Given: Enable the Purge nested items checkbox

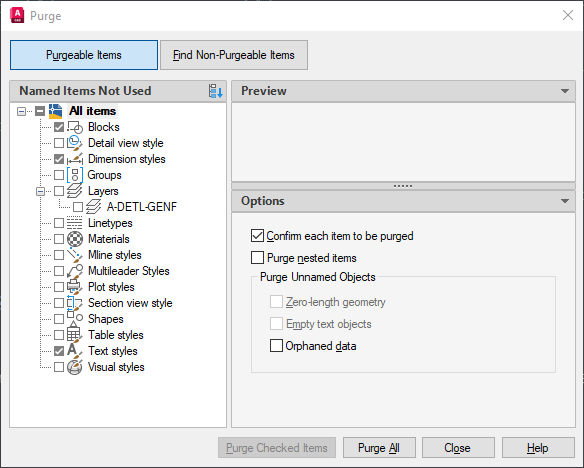Looking at the screenshot, I should coord(257,258).
